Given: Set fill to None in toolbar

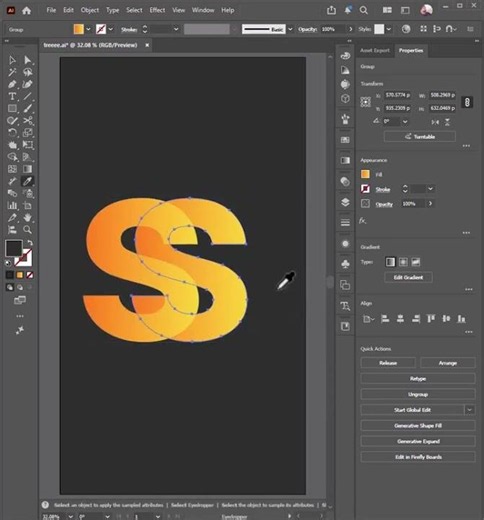Looking at the screenshot, I should [30, 275].
